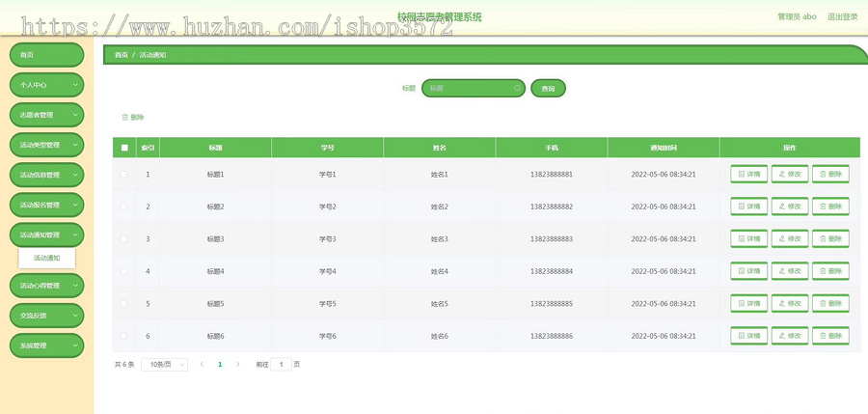This screenshot has width=868, height=414.
Task: Click 删除 for row 标题5
Action: tap(831, 303)
